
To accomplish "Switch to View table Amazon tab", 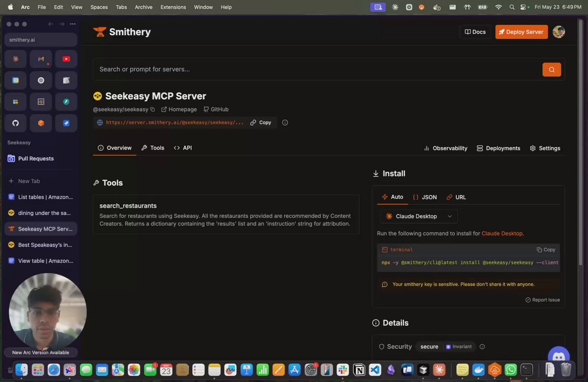I will (41, 261).
